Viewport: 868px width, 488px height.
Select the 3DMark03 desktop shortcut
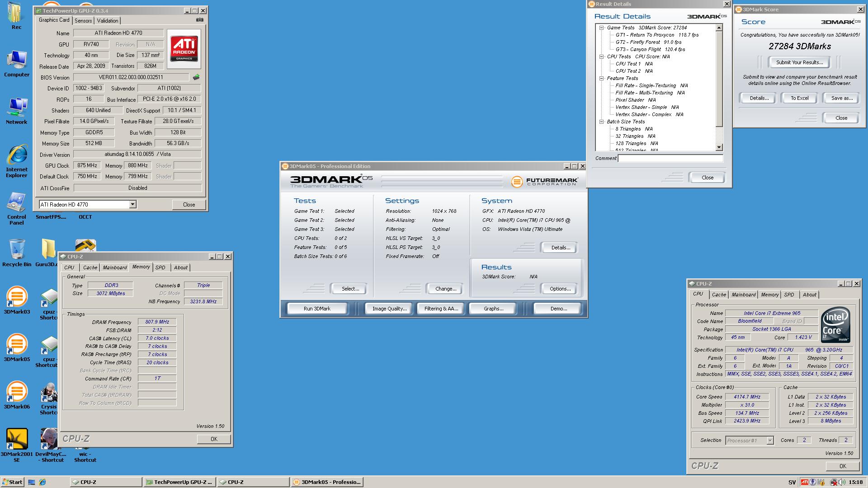click(17, 300)
